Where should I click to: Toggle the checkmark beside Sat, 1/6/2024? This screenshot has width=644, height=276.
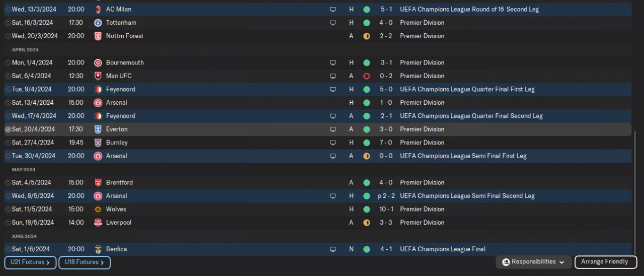coord(8,249)
